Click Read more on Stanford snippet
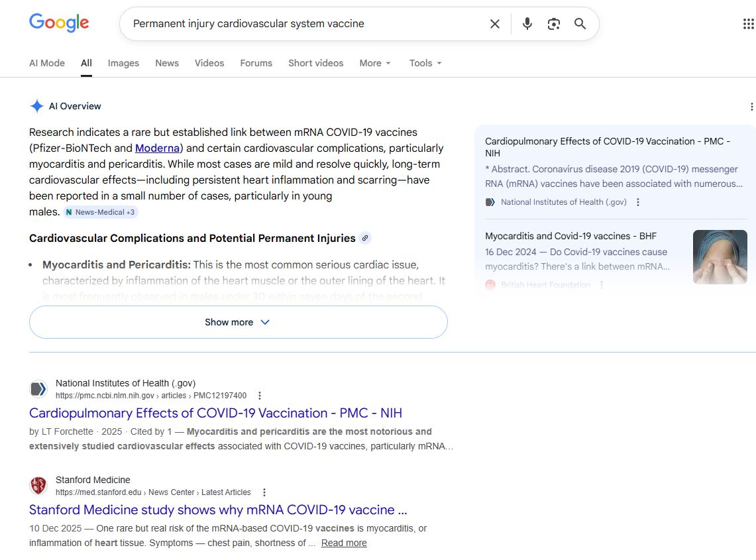Image resolution: width=756 pixels, height=560 pixels. coord(344,543)
